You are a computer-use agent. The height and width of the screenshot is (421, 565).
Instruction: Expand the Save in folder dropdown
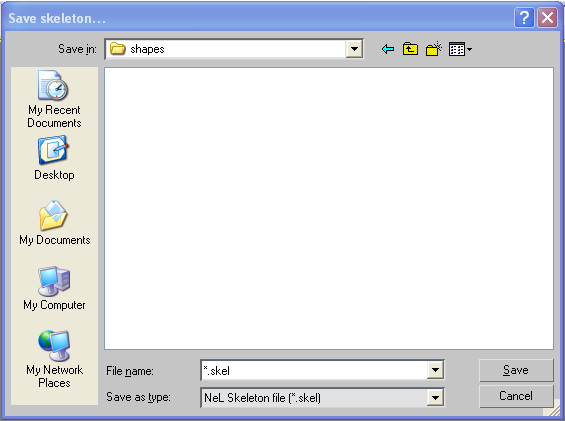[x=354, y=49]
